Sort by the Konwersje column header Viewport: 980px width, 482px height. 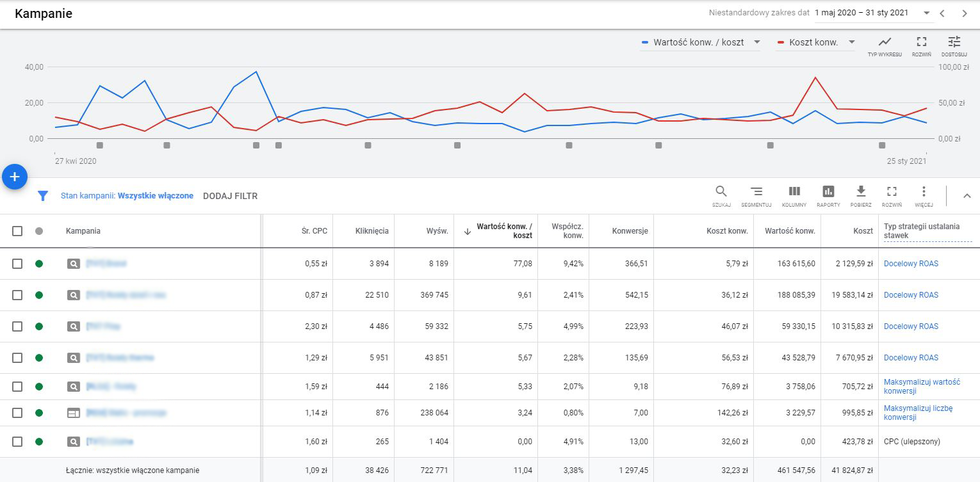tap(630, 231)
